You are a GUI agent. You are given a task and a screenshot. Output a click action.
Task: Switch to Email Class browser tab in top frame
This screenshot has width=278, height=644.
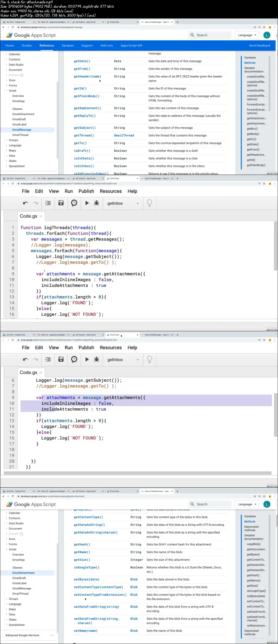pyautogui.click(x=122, y=22)
